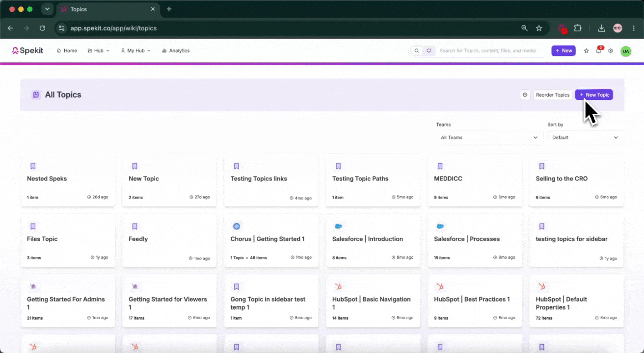Click the New Topic button
Viewport: 644px width, 353px height.
[594, 95]
